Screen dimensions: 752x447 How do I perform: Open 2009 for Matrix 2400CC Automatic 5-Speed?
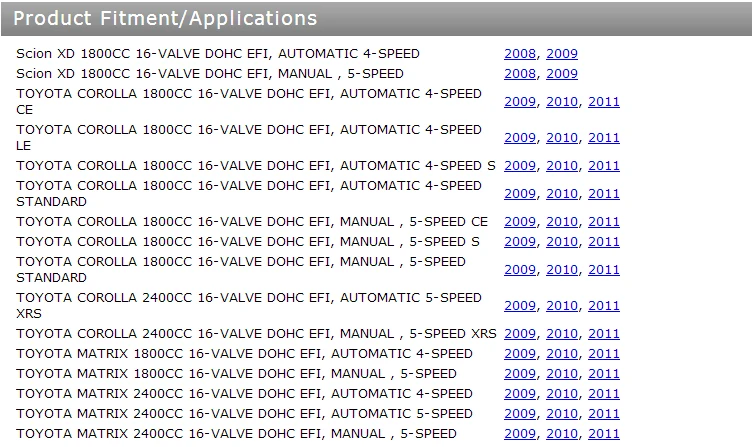[520, 414]
